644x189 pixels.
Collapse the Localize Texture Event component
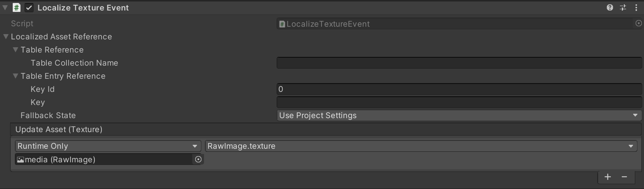5,8
